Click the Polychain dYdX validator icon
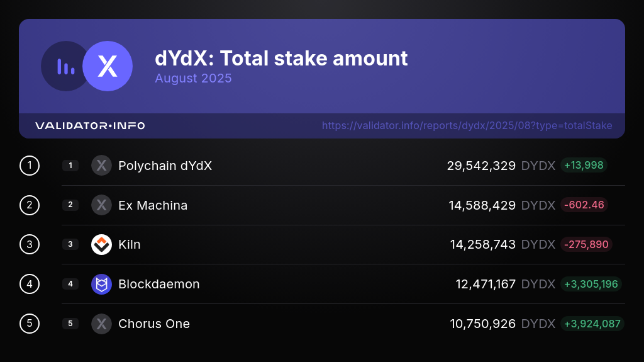Image resolution: width=644 pixels, height=362 pixels. [x=101, y=166]
